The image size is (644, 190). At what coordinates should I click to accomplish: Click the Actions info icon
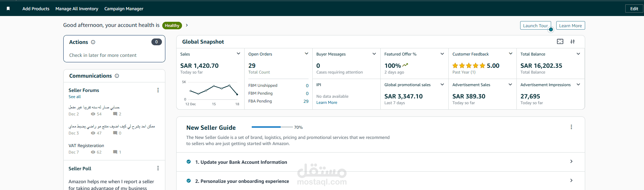93,42
